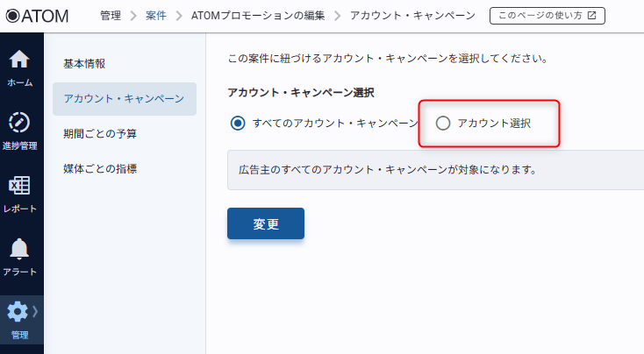Image resolution: width=644 pixels, height=354 pixels.
Task: Click the ATOM logo
Action: pyautogui.click(x=37, y=16)
